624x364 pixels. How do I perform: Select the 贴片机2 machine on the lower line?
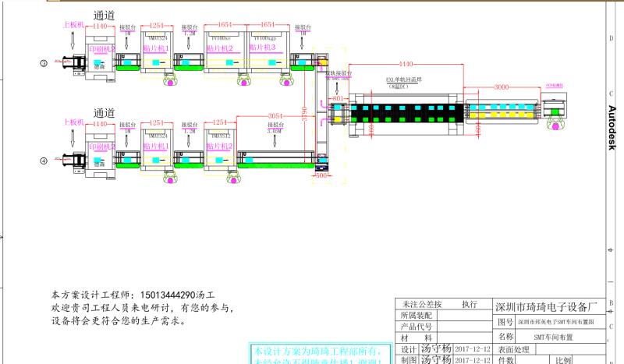(x=220, y=146)
